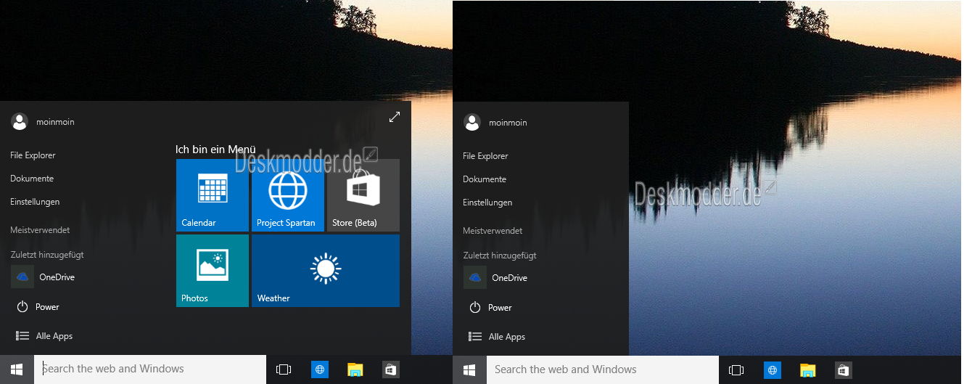Click Power in the right Start menu
The width and height of the screenshot is (980, 384).
pyautogui.click(x=490, y=308)
